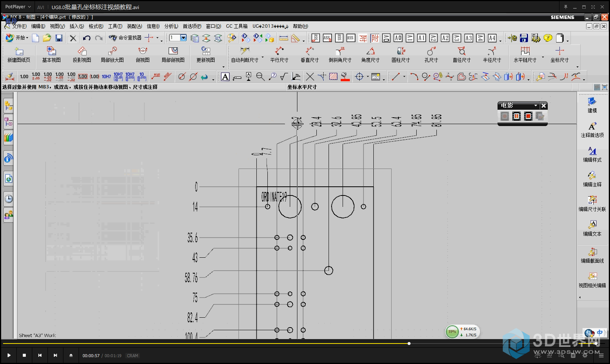Select the 孔尺寸 (Hole Dimension) tool
The width and height of the screenshot is (610, 364).
431,55
